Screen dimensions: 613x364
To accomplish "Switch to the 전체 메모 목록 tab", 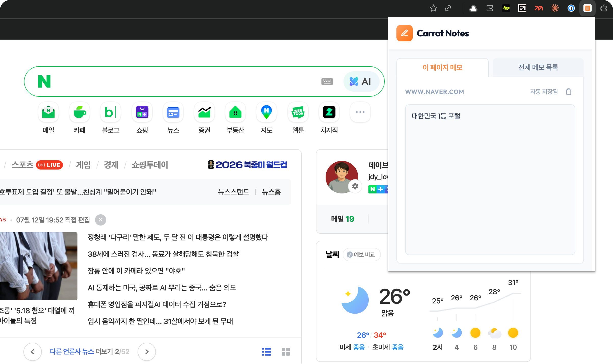I will point(538,67).
